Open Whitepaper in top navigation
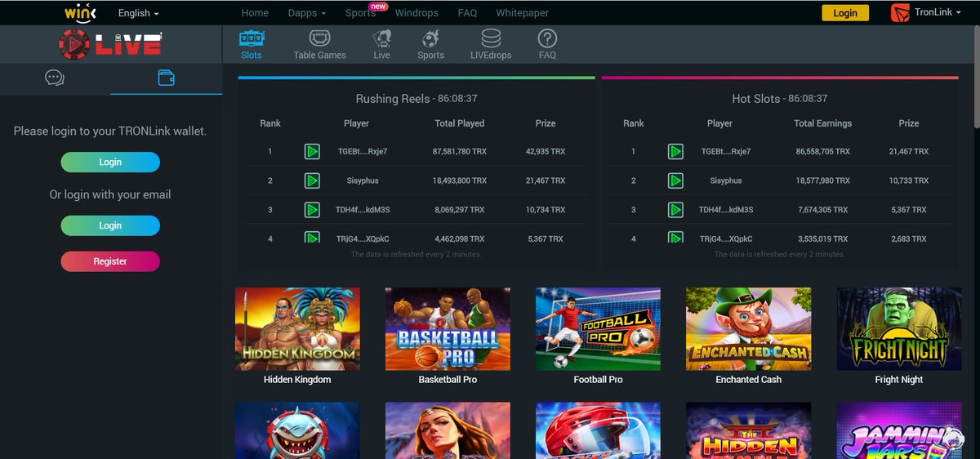Viewport: 980px width, 459px height. click(523, 13)
